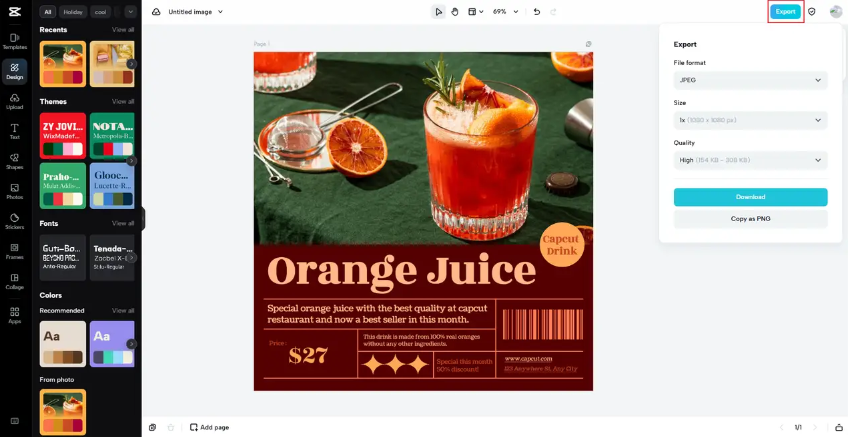Open the Frames panel
This screenshot has width=848, height=437.
[15, 251]
